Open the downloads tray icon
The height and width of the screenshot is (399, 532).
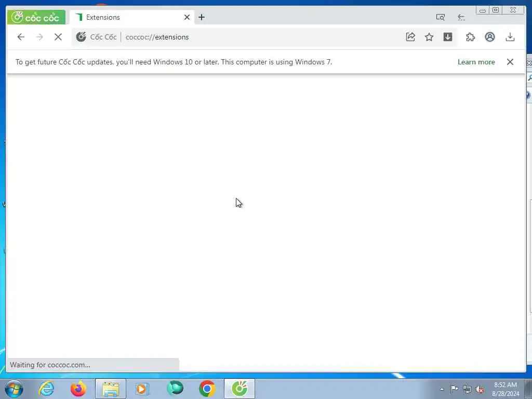coord(510,37)
